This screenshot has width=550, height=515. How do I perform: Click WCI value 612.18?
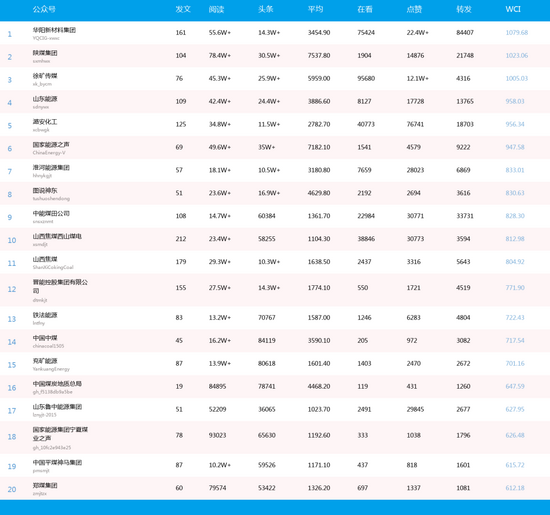(515, 488)
